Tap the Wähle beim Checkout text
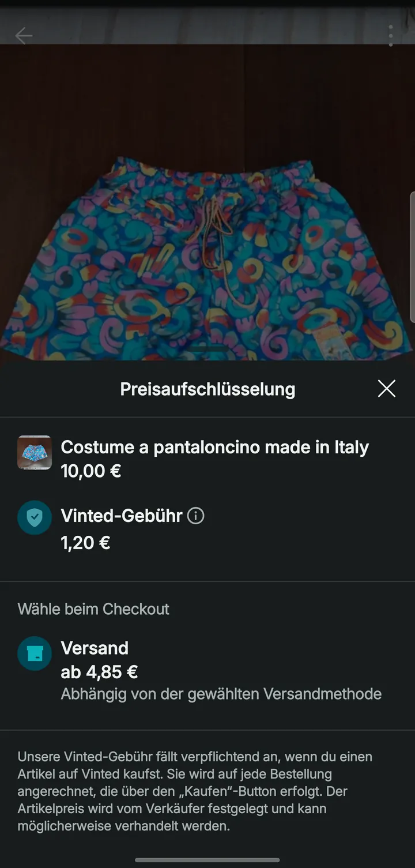 click(x=93, y=609)
